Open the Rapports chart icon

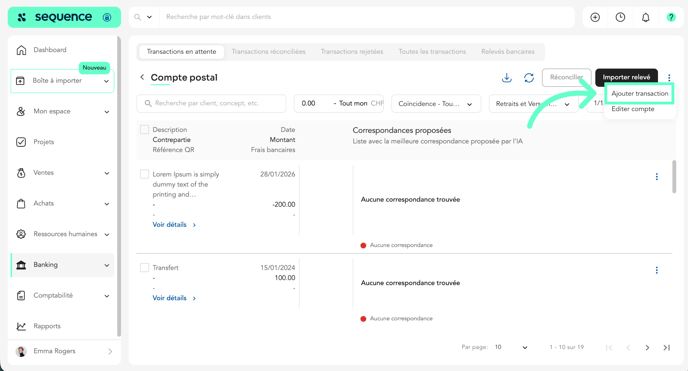tap(21, 326)
